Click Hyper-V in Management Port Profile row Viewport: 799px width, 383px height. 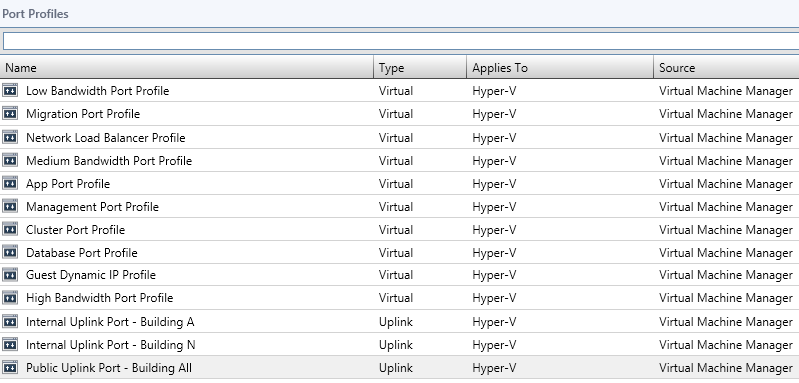pos(494,207)
